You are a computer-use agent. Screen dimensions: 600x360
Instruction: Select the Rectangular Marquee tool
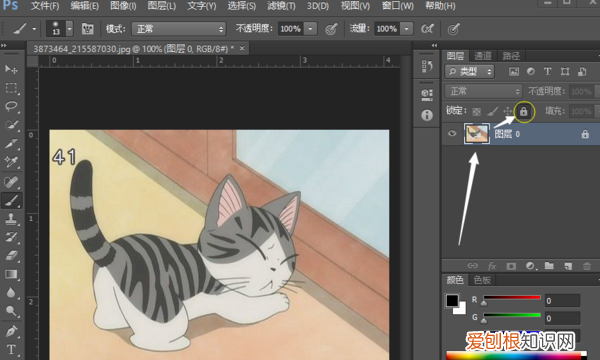coord(11,88)
